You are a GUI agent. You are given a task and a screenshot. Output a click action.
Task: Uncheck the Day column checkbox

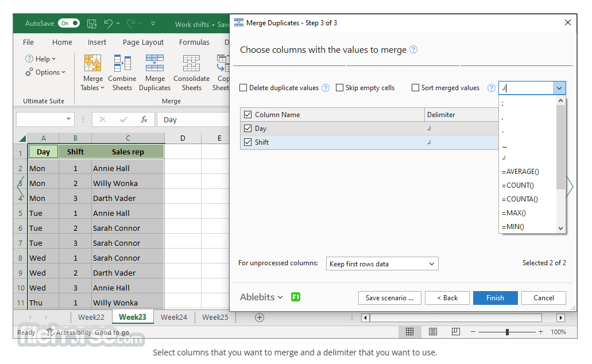pos(247,129)
